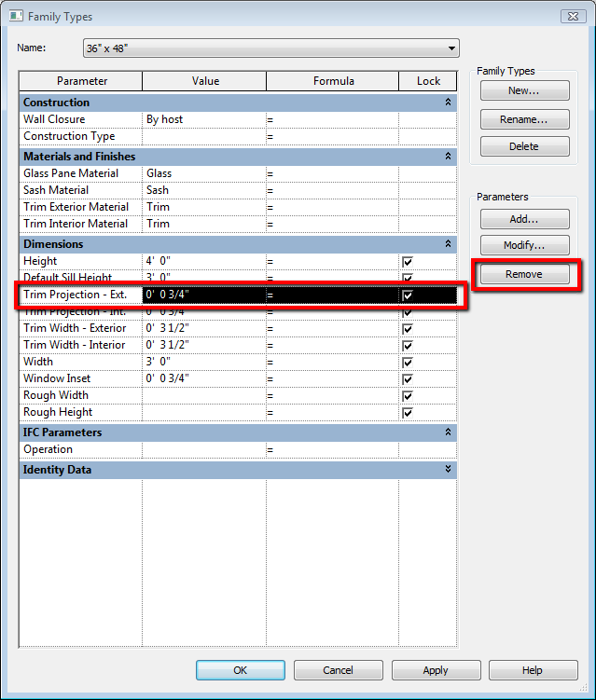
Task: Click the Family Types title bar icon
Action: click(16, 16)
